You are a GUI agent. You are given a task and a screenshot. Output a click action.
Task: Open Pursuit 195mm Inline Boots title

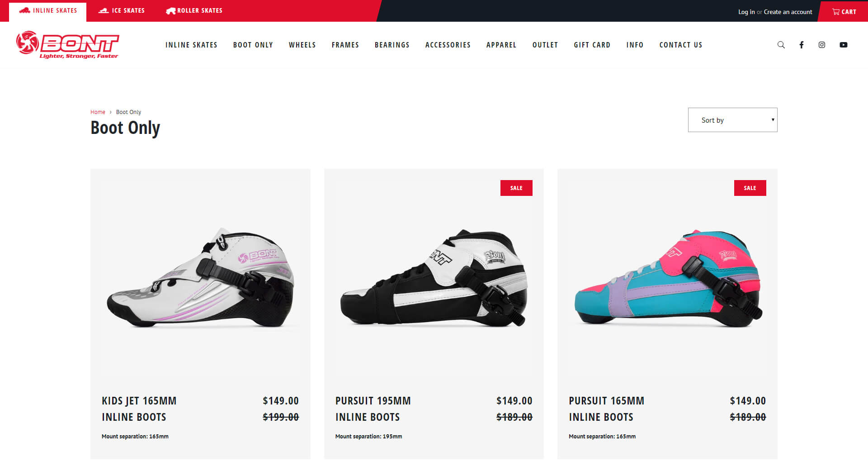point(373,409)
